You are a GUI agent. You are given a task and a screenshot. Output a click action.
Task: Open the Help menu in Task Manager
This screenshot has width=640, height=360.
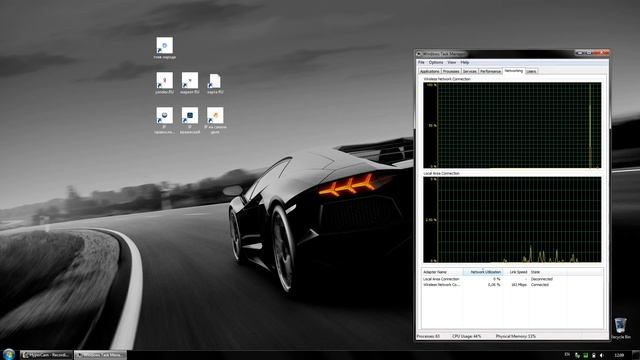pos(465,62)
